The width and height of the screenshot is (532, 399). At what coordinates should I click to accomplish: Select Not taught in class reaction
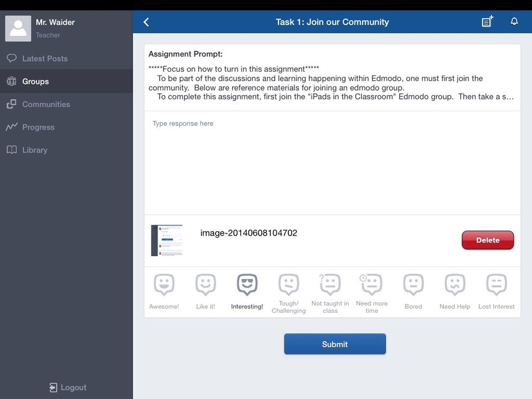click(x=330, y=285)
